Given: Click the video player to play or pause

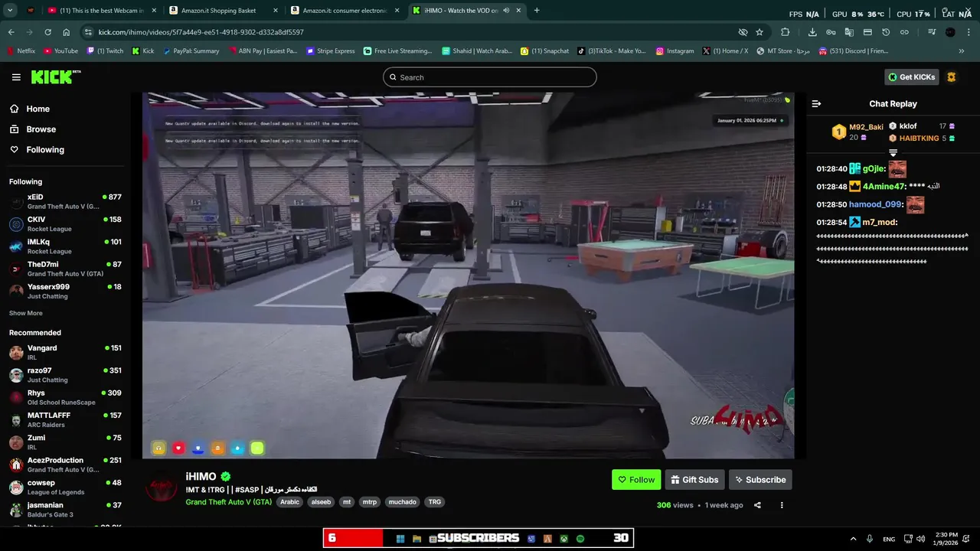Looking at the screenshot, I should [468, 275].
